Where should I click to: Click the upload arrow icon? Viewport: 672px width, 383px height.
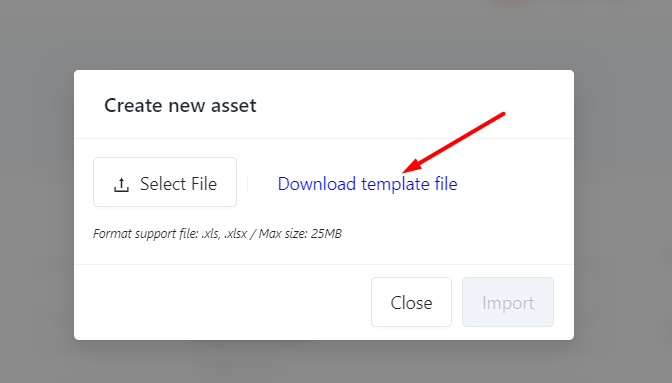coord(121,185)
